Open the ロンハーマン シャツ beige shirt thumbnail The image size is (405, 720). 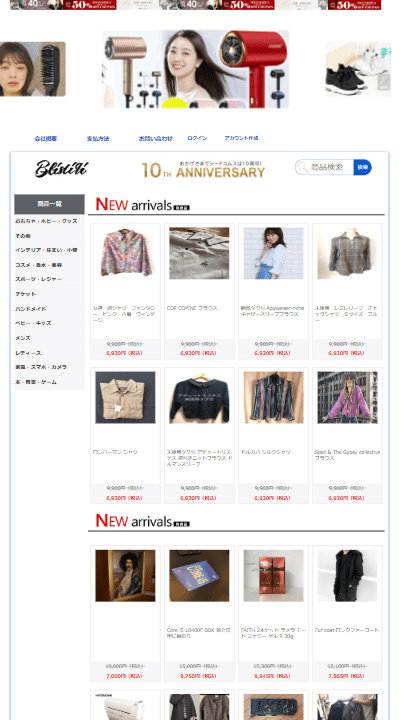[x=125, y=398]
